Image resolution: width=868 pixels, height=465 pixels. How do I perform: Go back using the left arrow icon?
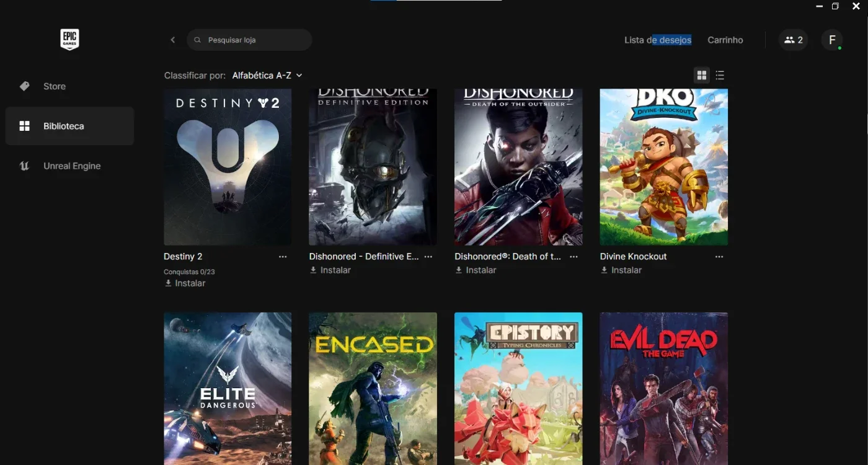pyautogui.click(x=173, y=40)
